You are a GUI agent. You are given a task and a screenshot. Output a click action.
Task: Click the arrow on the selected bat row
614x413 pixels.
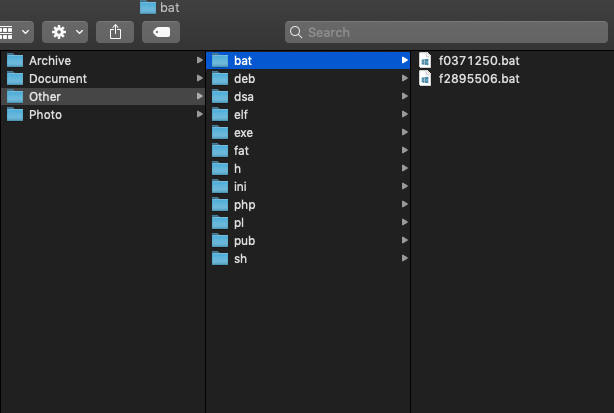405,60
